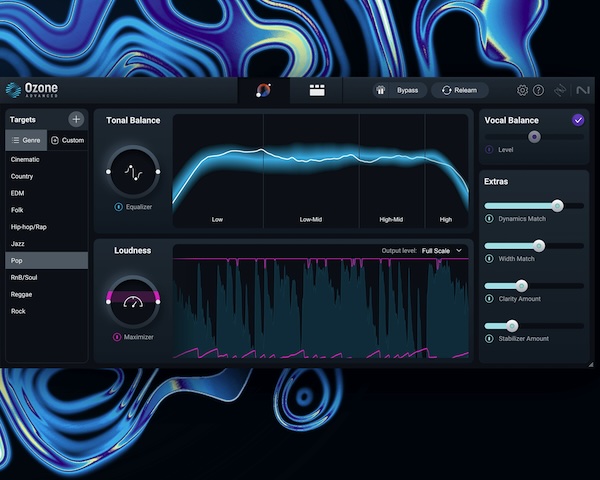Viewport: 600px width, 480px height.
Task: Switch to the Genre targets tab
Action: 26,140
